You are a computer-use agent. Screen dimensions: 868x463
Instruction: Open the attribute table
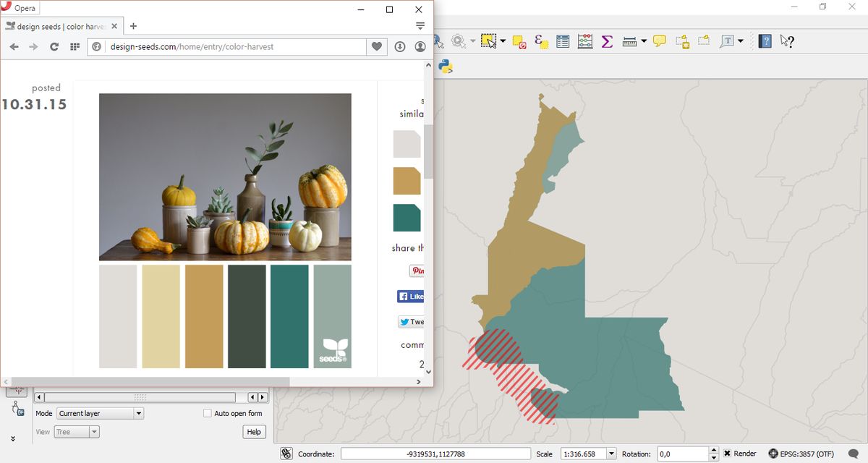[563, 41]
